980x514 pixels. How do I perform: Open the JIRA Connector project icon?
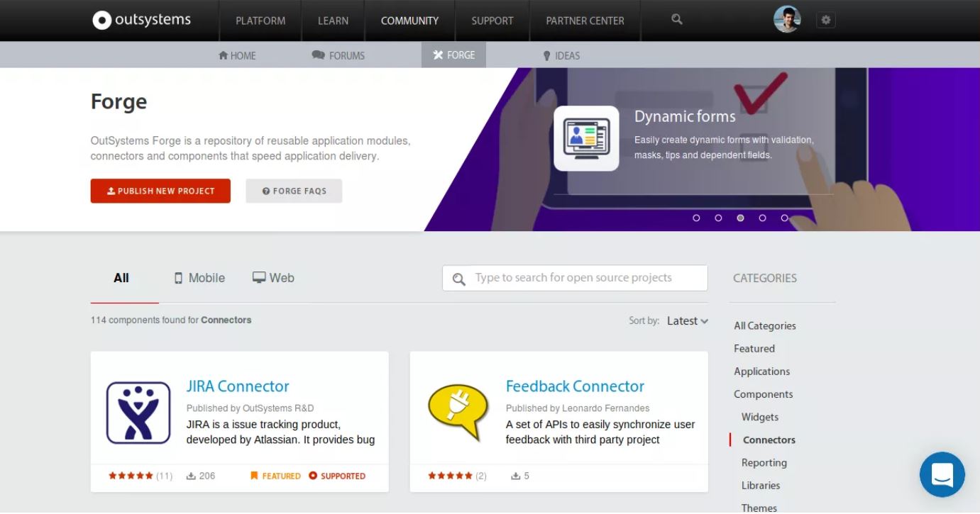click(x=138, y=413)
